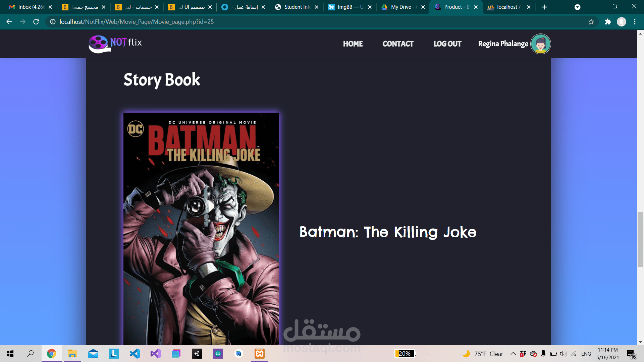Launch Visual Studio Code from taskbar

(x=135, y=354)
